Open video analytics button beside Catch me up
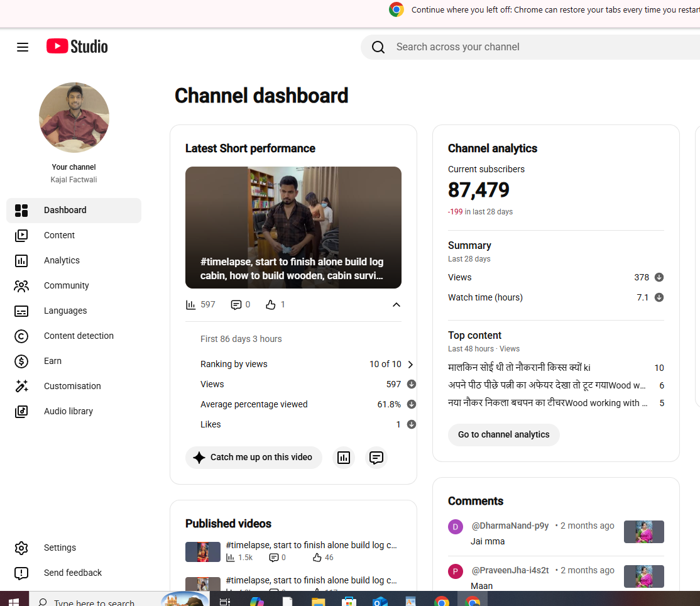Viewport: 700px width, 606px height. [344, 457]
